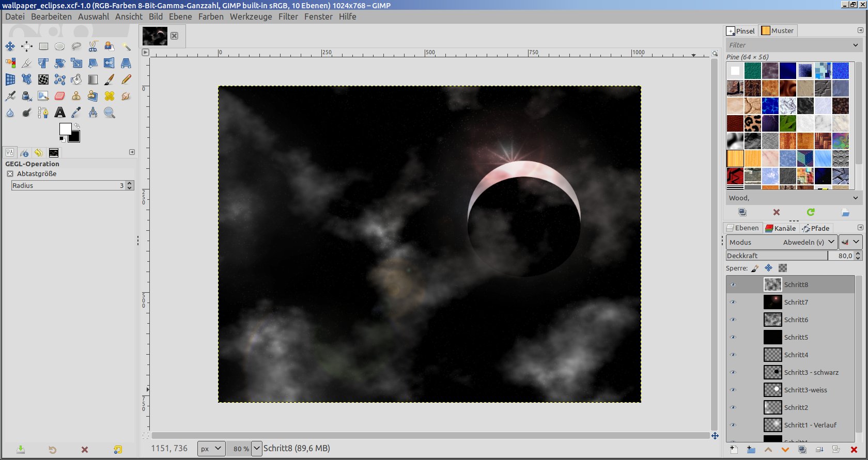Expand the Wood pattern tag dropdown
This screenshot has width=868, height=460.
click(855, 198)
